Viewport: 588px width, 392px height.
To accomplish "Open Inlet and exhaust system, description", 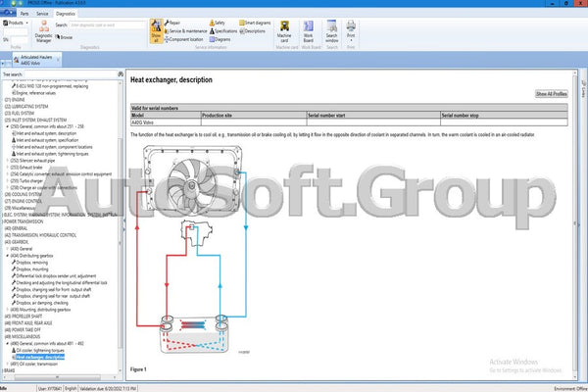I will click(x=46, y=133).
